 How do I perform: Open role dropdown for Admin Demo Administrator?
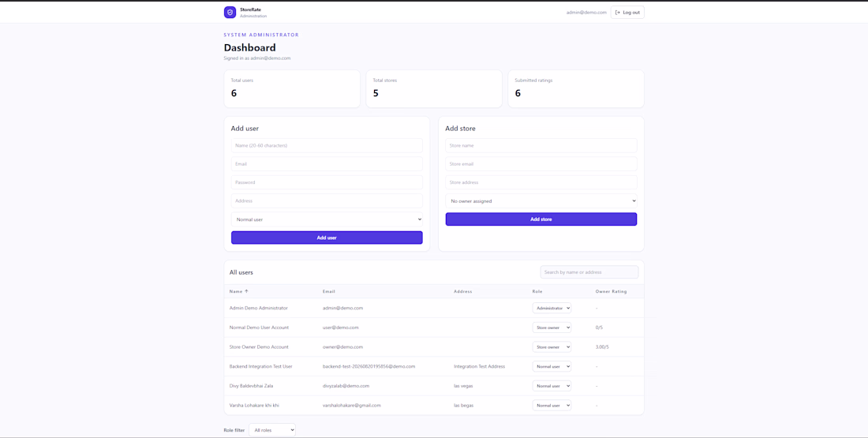552,308
